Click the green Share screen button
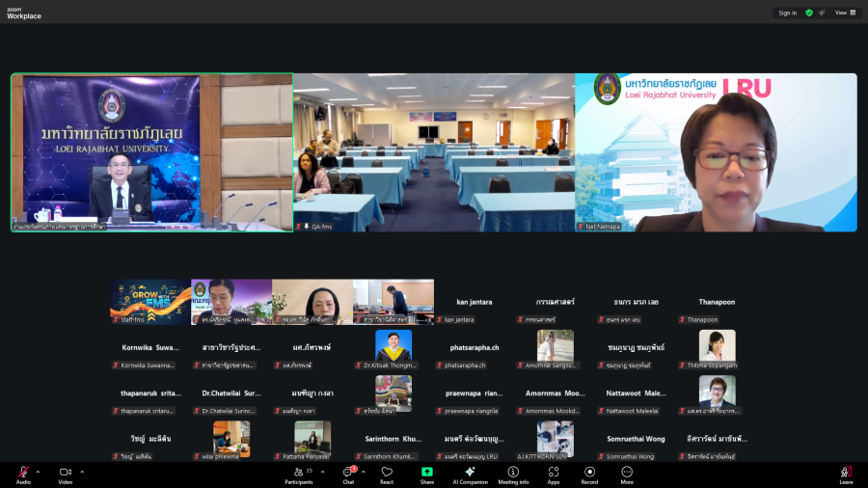Image resolution: width=868 pixels, height=488 pixels. pyautogui.click(x=427, y=474)
